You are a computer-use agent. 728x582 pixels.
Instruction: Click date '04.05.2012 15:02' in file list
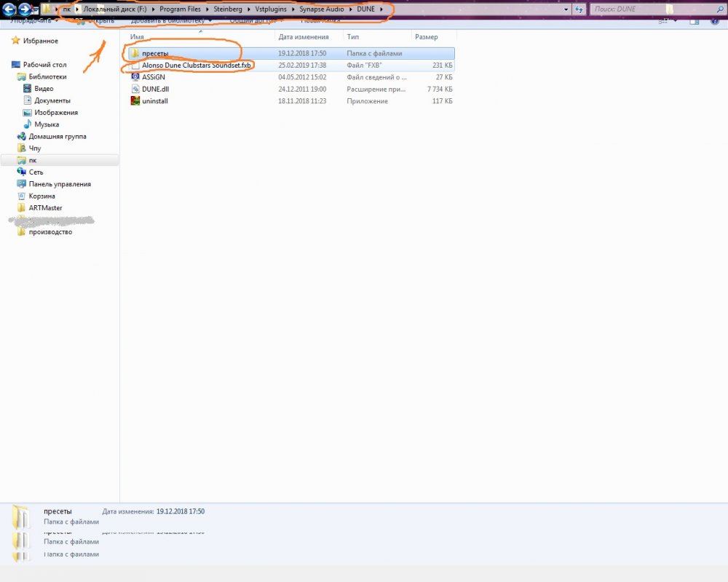tap(302, 77)
